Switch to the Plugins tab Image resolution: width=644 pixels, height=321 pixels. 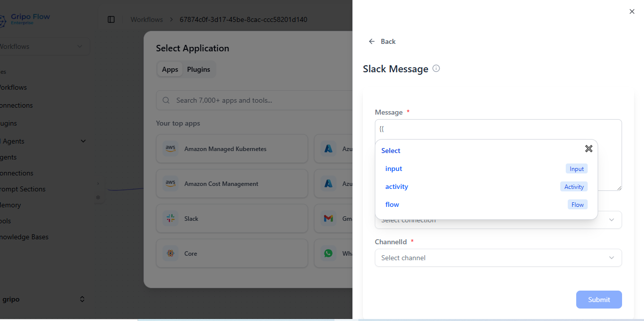(x=198, y=69)
